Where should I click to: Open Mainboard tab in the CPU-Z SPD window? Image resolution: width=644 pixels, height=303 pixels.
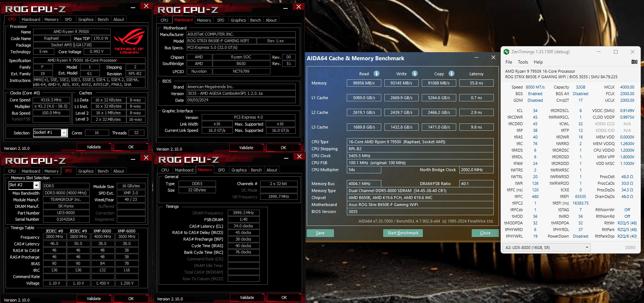tap(31, 171)
